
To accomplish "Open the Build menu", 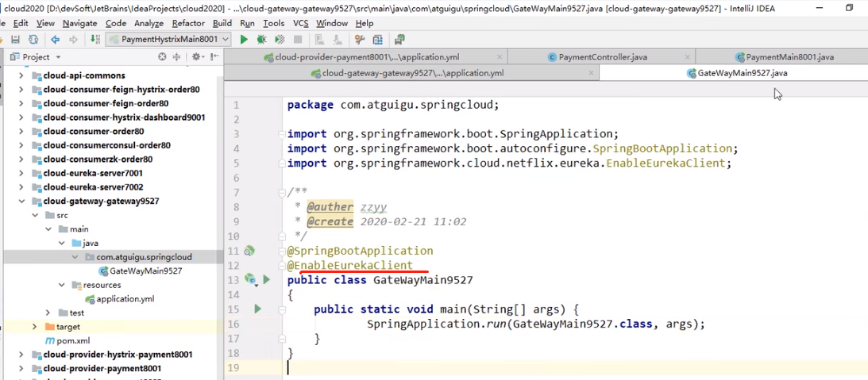I will point(222,23).
